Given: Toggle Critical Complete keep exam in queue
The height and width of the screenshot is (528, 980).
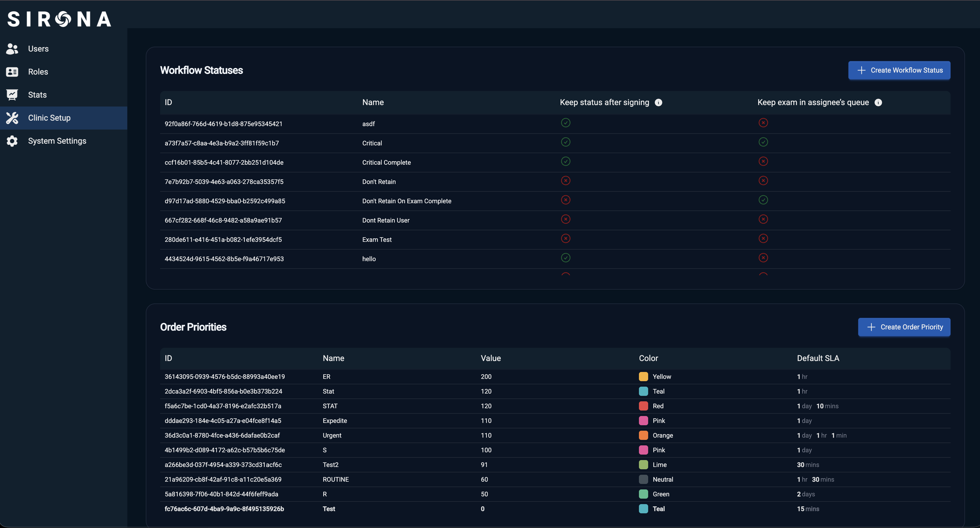Looking at the screenshot, I should (763, 162).
